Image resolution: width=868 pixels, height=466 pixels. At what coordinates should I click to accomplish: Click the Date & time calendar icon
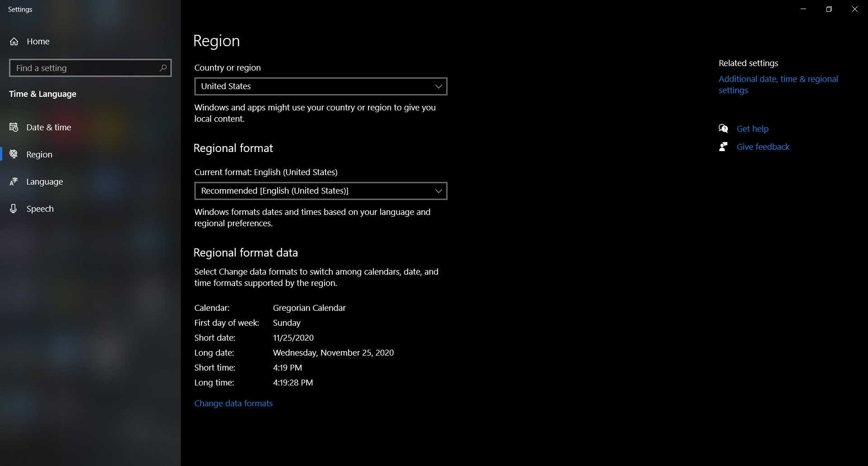(14, 127)
